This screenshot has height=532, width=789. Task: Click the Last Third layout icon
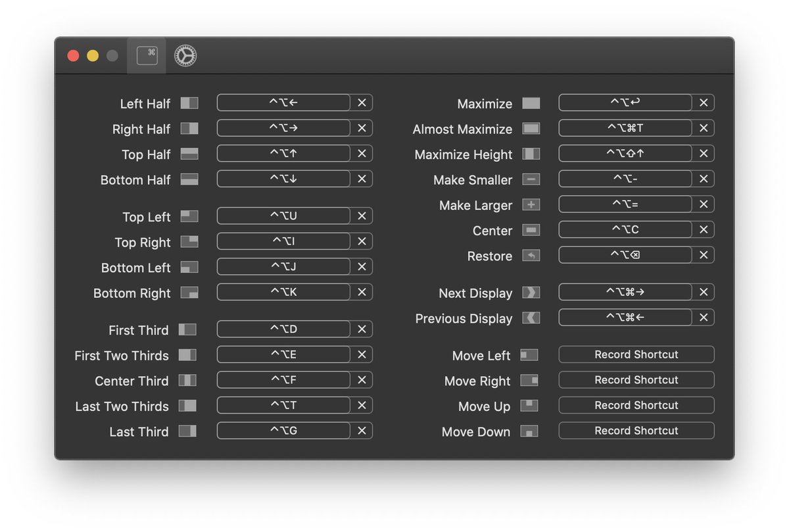(187, 431)
